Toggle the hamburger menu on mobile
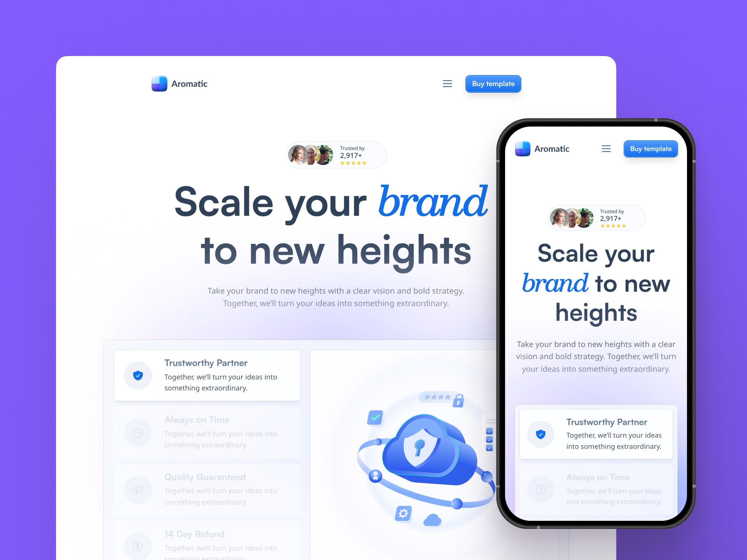This screenshot has width=747, height=560. tap(605, 148)
